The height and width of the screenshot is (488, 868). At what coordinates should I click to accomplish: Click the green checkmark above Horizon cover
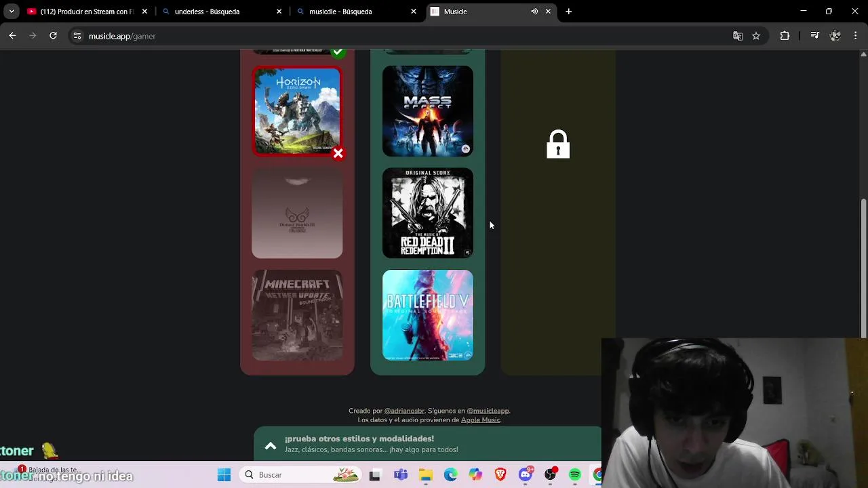(338, 52)
